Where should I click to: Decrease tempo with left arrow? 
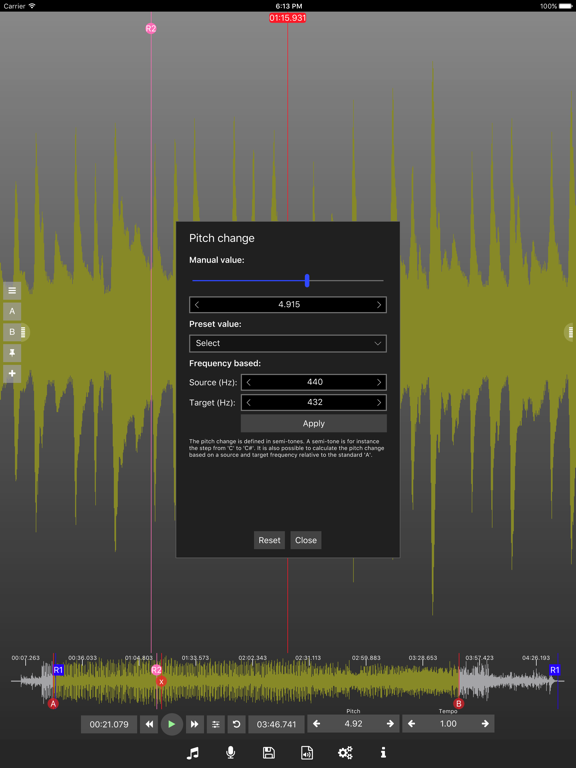pyautogui.click(x=411, y=724)
